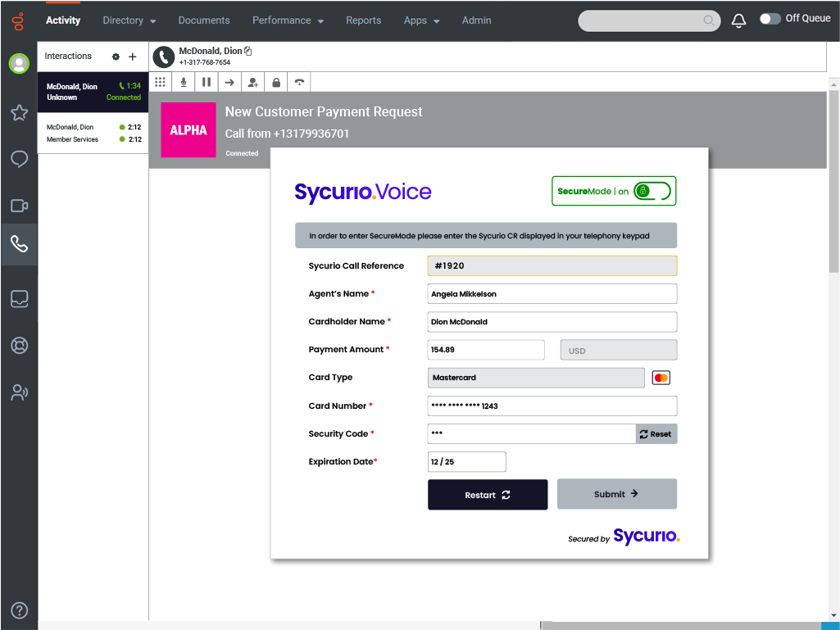The image size is (840, 630).
Task: End the call with hang-up icon
Action: click(300, 82)
